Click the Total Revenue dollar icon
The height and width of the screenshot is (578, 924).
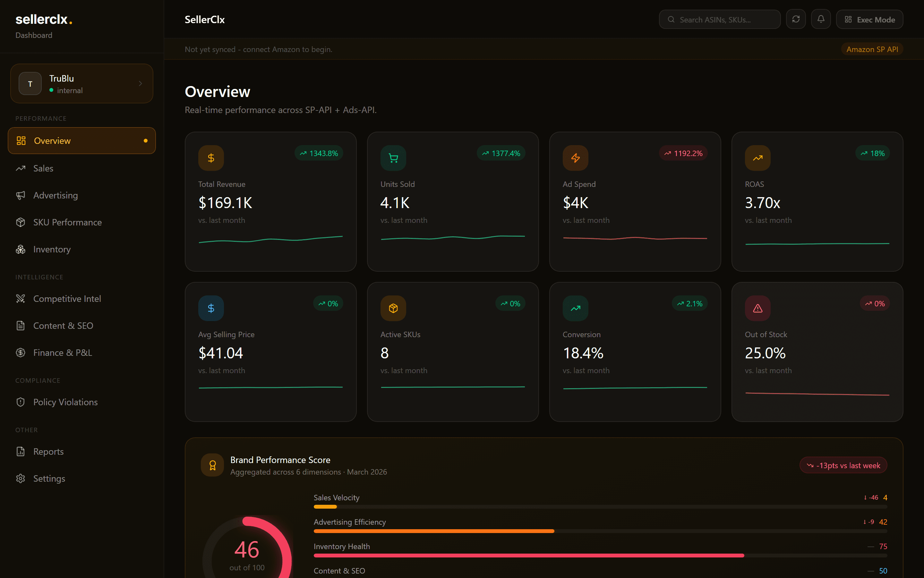pos(211,158)
